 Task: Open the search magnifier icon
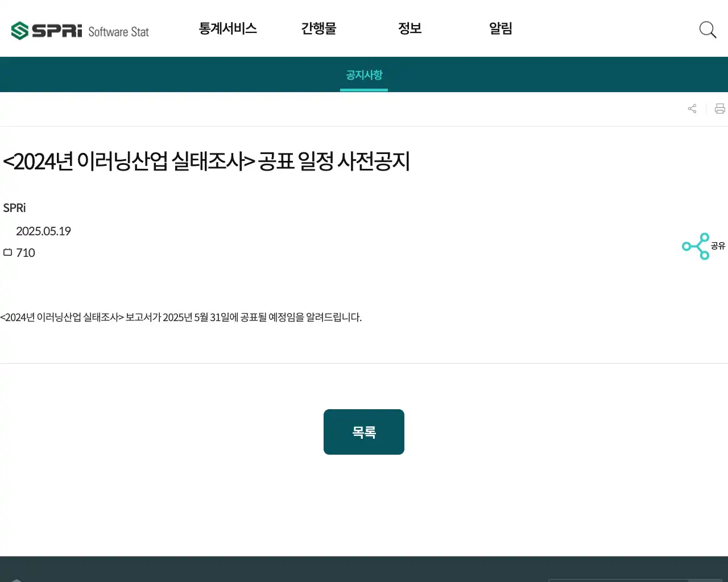708,30
